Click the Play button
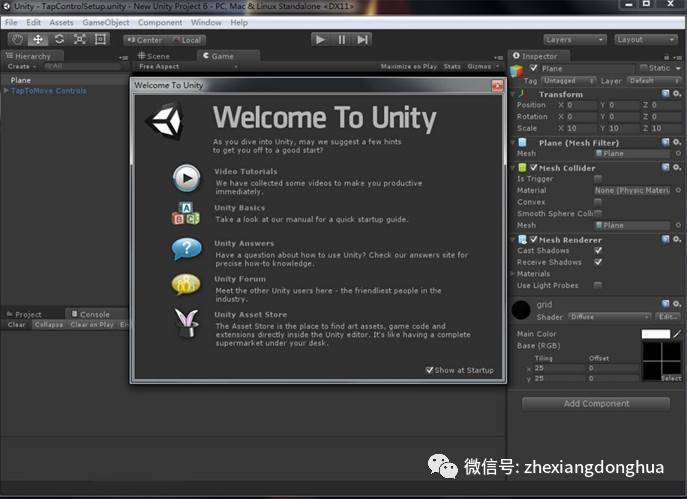687x499 pixels. click(x=321, y=39)
